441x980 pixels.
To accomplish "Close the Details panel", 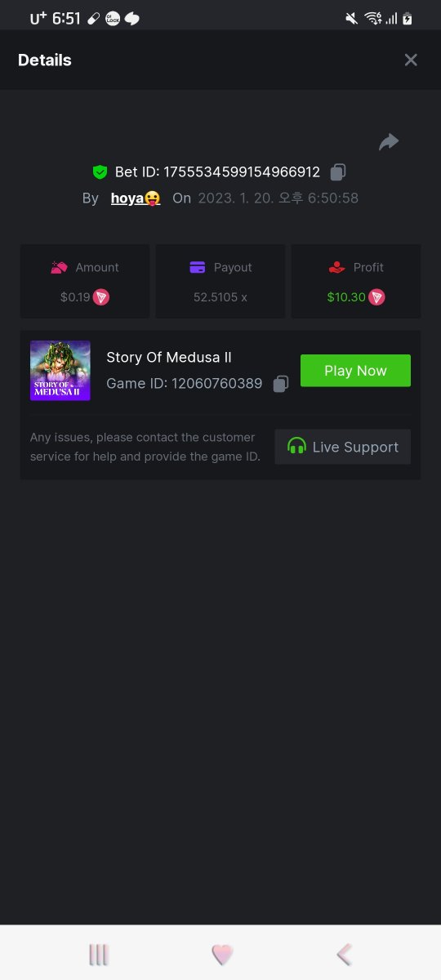I will click(411, 60).
